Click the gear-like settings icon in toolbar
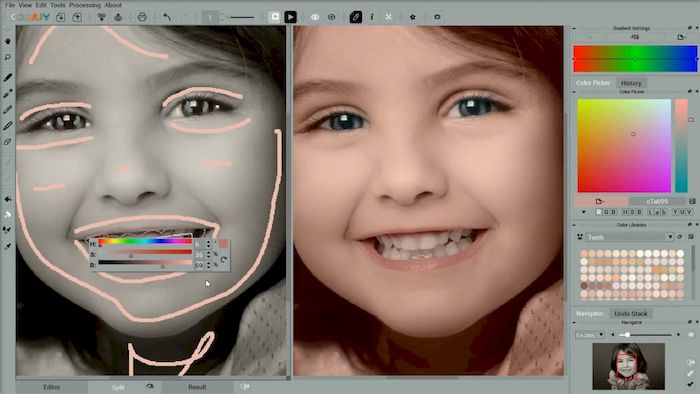 (x=437, y=17)
